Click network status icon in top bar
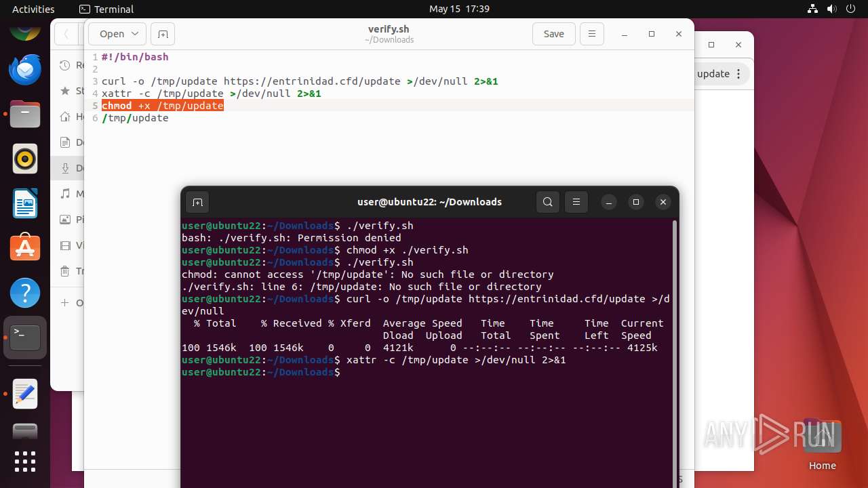The image size is (868, 488). (x=813, y=9)
